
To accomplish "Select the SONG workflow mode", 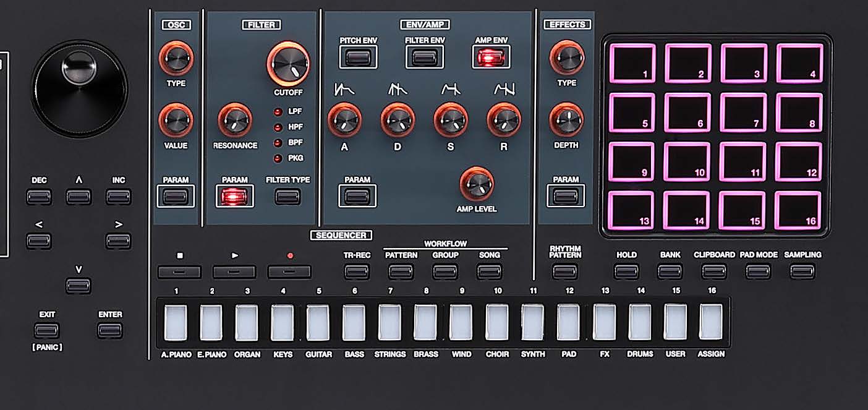I will 490,271.
